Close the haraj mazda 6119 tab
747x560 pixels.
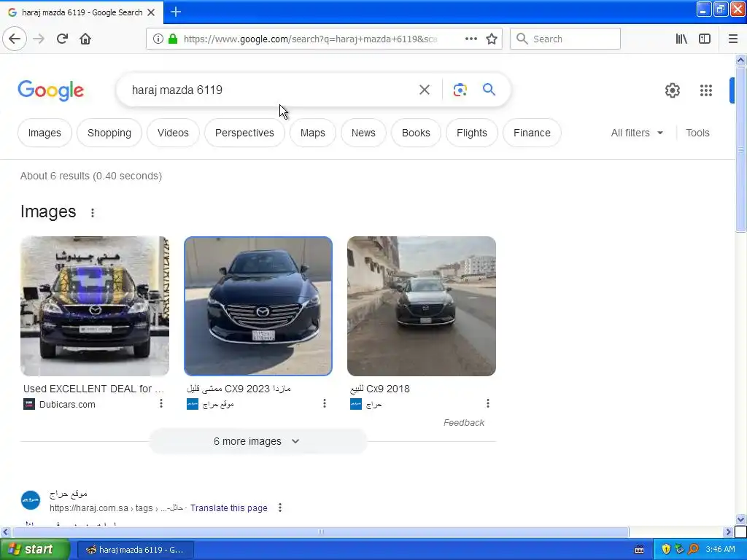coord(151,12)
